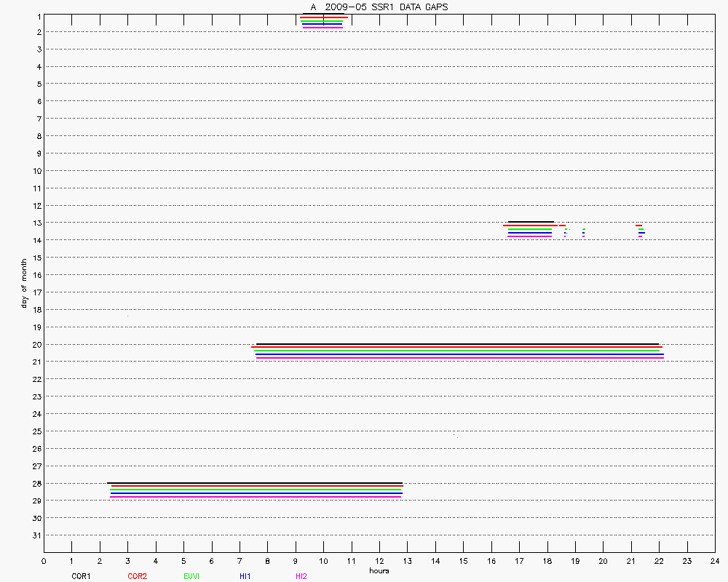Viewport: 728px width, 582px height.
Task: Select the blue HI1 legend label
Action: [245, 576]
